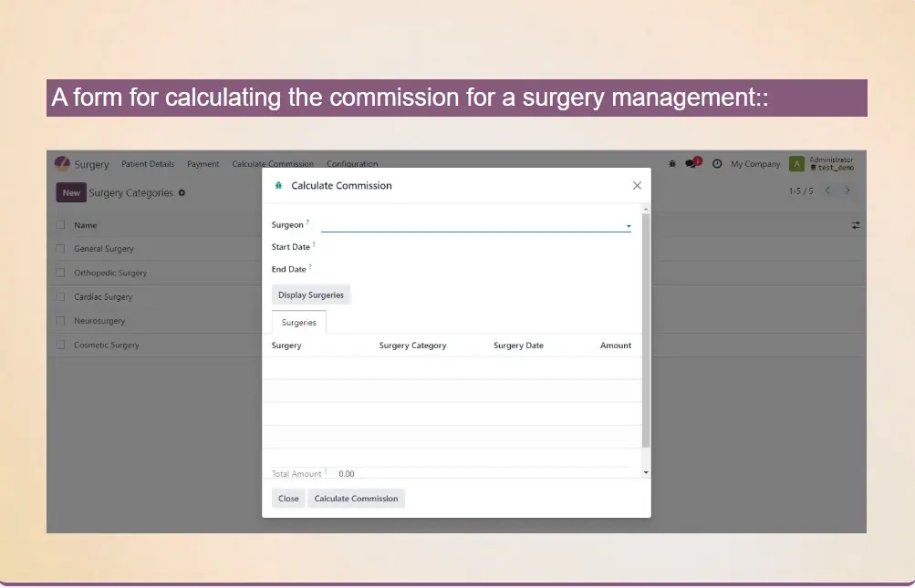Expand the Surgeon dropdown arrow
Screen dimensions: 915x588
[628, 226]
